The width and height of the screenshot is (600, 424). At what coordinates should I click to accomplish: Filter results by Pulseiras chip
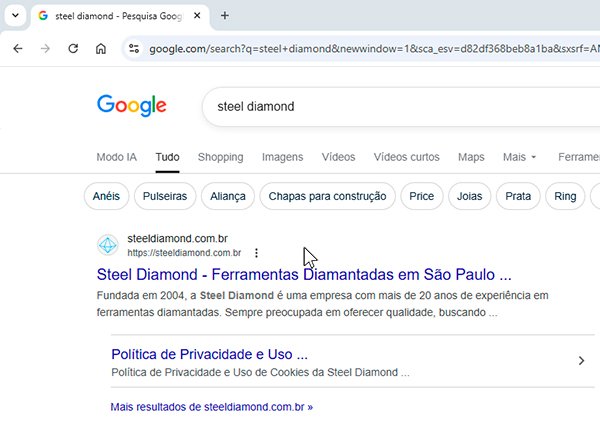tap(165, 196)
